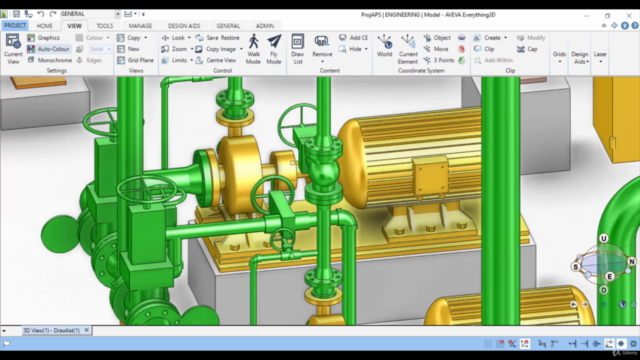Set coordinate system to Current Element
This screenshot has height=360, width=640.
point(408,49)
